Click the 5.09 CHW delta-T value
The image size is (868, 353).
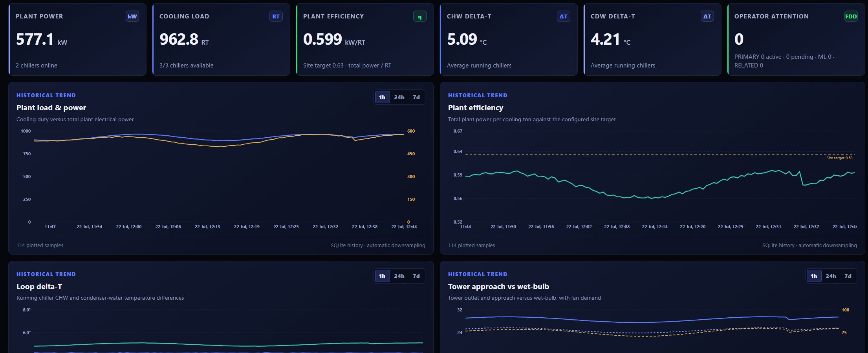coord(462,39)
